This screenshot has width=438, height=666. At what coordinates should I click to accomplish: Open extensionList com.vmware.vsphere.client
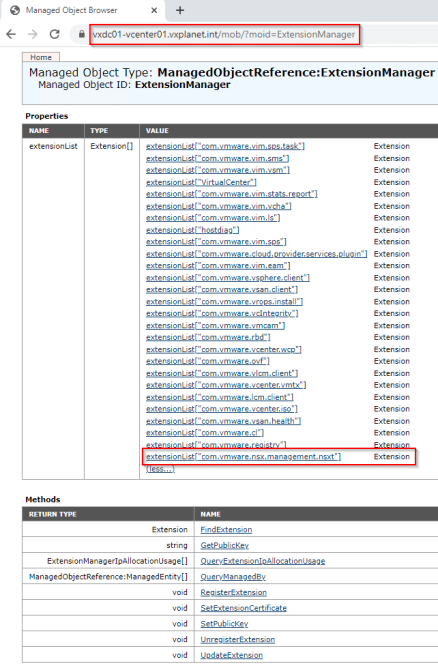click(228, 278)
